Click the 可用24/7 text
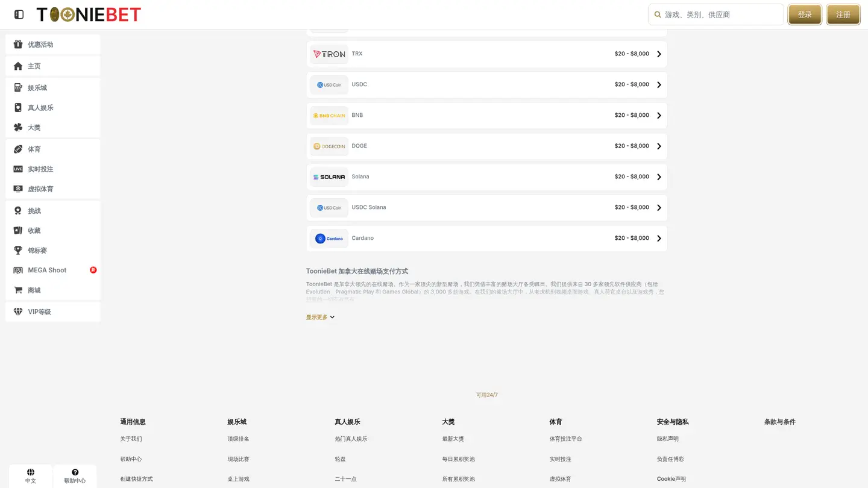868x488 pixels. point(487,395)
